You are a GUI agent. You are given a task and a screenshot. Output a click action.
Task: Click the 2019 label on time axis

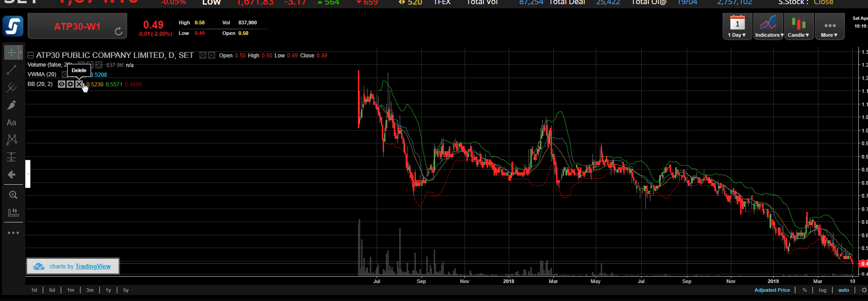tap(773, 281)
